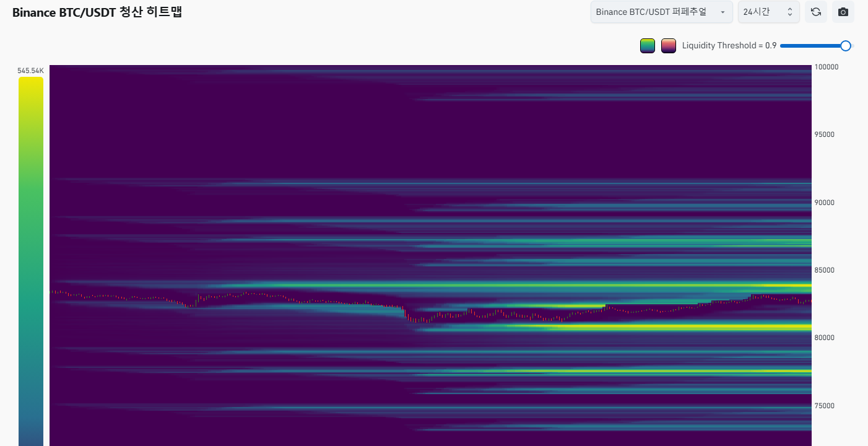This screenshot has height=446, width=868.
Task: Open the Binance BTC/USDT 퍼페추얼 pair dropdown
Action: [662, 12]
